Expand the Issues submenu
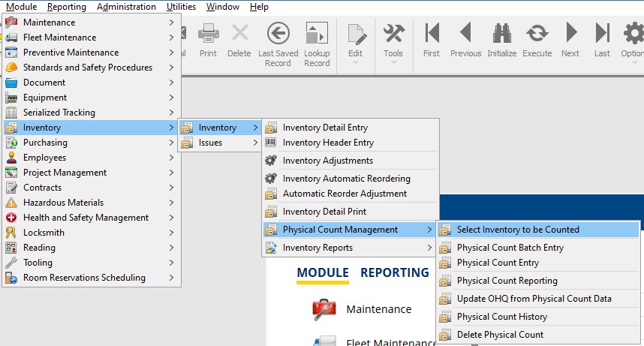The width and height of the screenshot is (644, 346). tap(220, 143)
